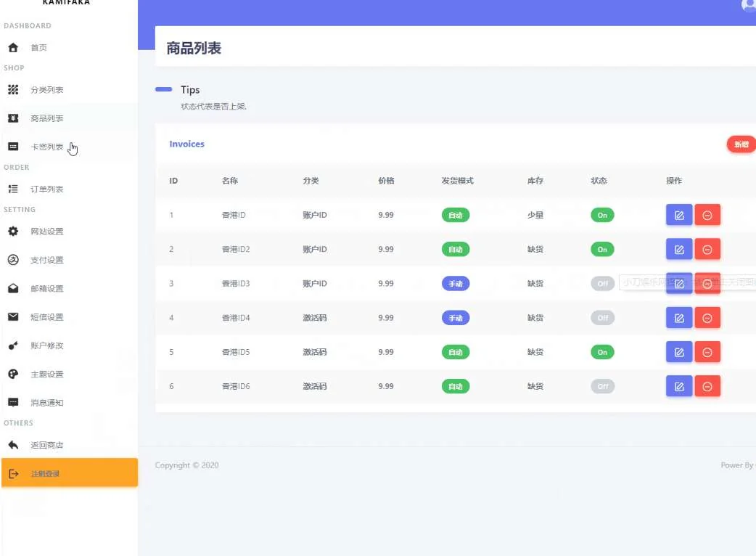756x556 pixels.
Task: Click the home icon beside 首页
Action: 13,48
